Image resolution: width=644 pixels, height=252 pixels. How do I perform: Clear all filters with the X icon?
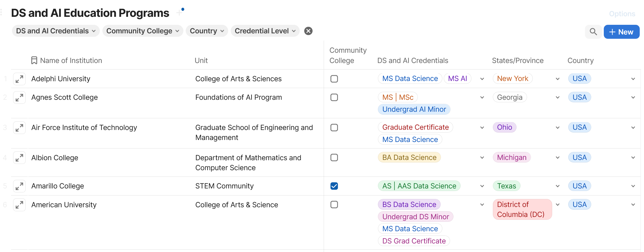click(308, 31)
